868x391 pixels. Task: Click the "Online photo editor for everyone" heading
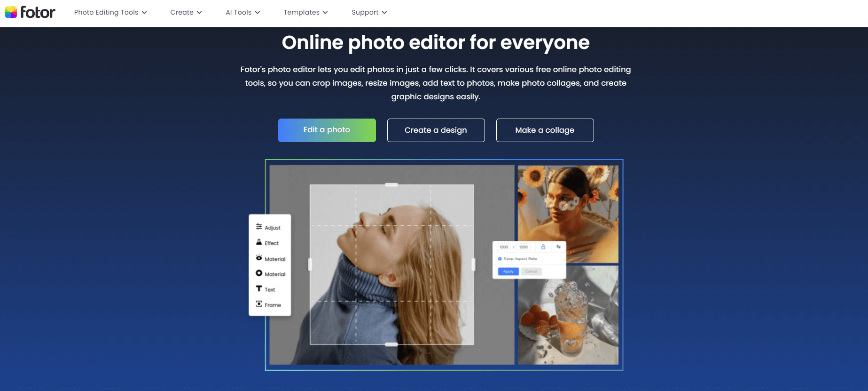point(436,43)
